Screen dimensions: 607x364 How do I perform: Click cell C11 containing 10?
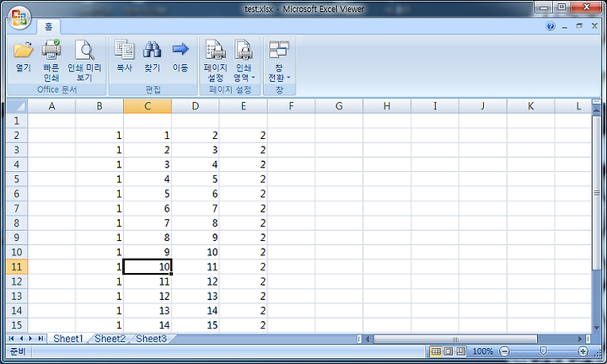(x=148, y=266)
